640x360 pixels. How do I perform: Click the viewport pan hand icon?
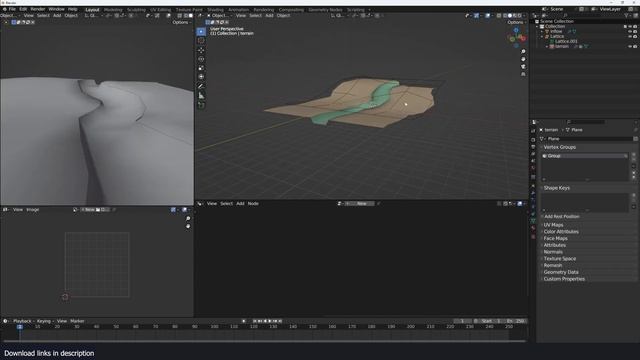click(523, 59)
